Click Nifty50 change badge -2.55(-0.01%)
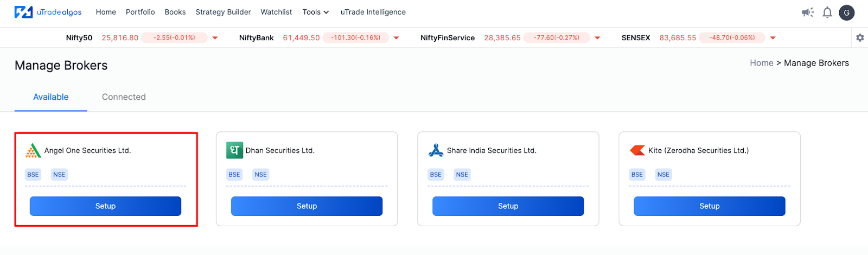 (x=174, y=38)
